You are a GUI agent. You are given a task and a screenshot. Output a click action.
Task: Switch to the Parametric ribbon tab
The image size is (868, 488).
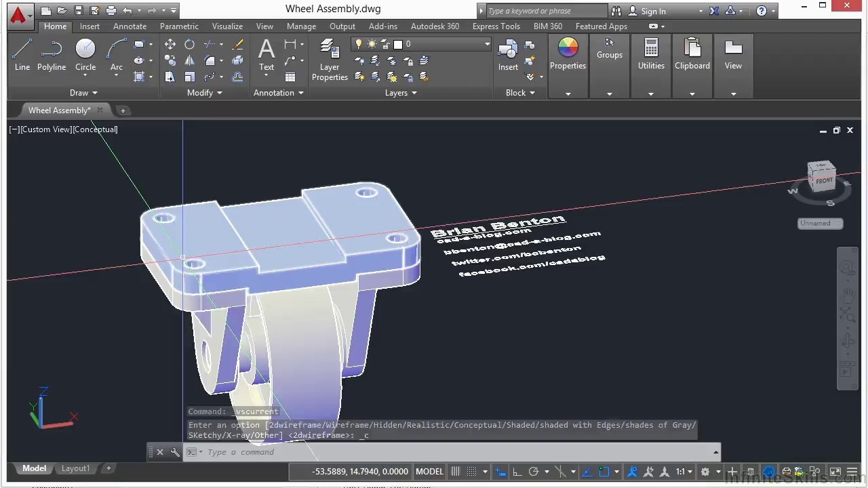click(179, 26)
